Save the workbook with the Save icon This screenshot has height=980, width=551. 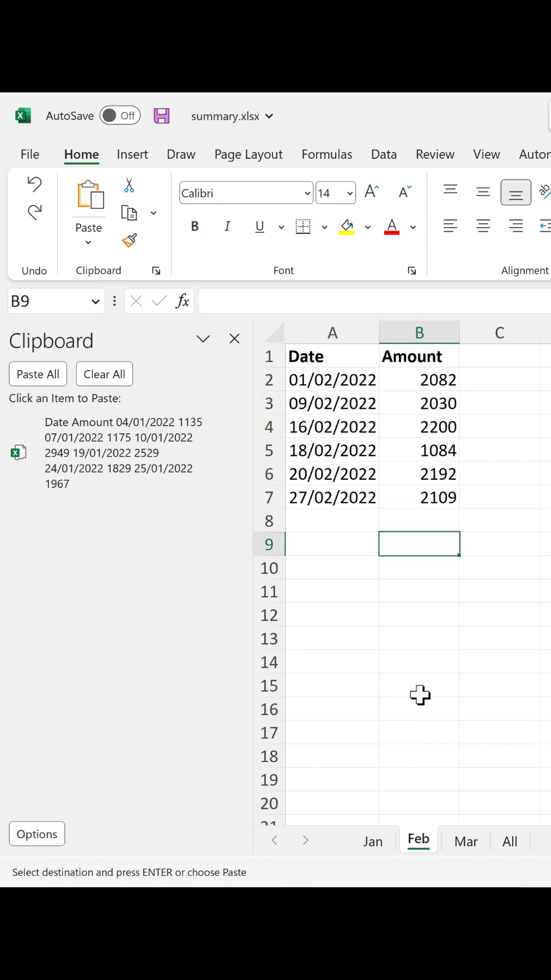pyautogui.click(x=161, y=116)
